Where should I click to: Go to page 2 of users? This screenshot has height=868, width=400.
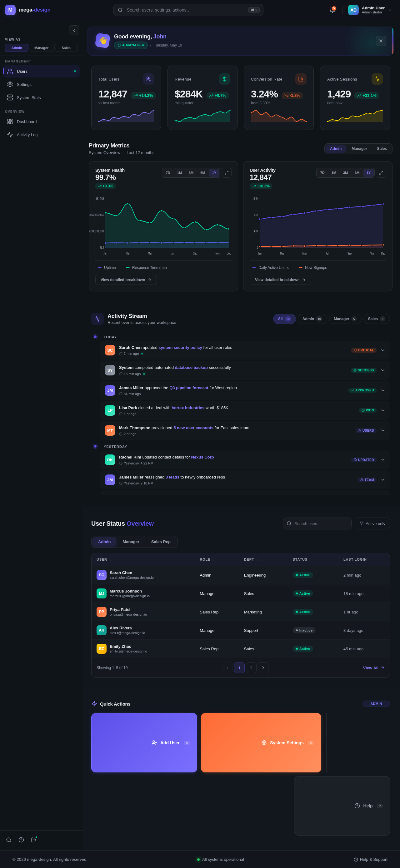pos(251,668)
